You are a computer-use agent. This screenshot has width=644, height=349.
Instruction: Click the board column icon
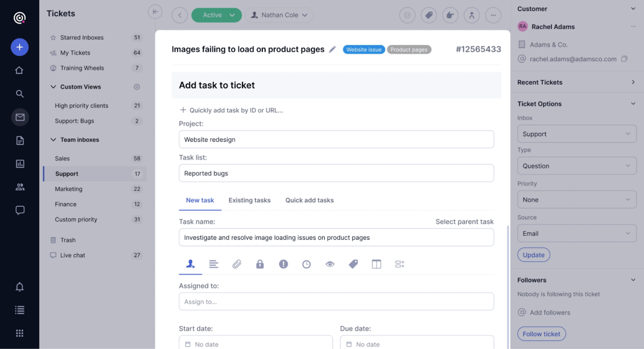pyautogui.click(x=376, y=264)
